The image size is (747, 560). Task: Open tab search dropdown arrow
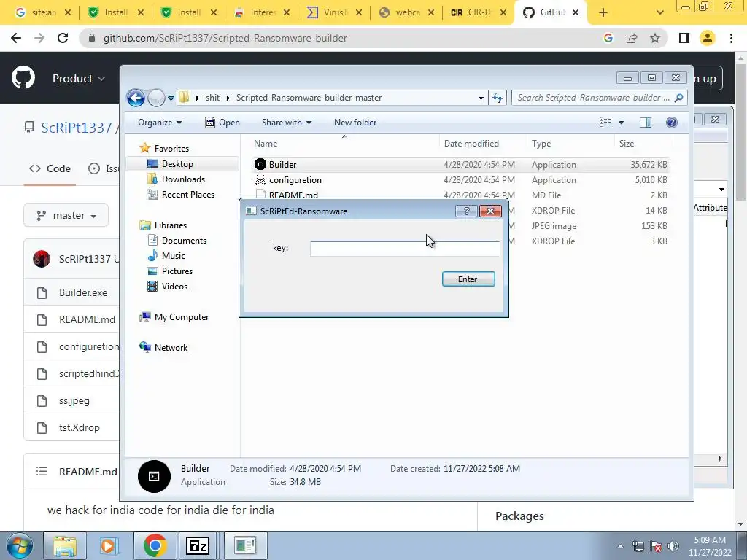659,13
